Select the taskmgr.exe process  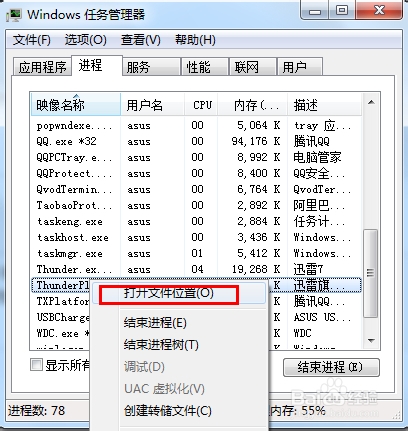(x=196, y=253)
